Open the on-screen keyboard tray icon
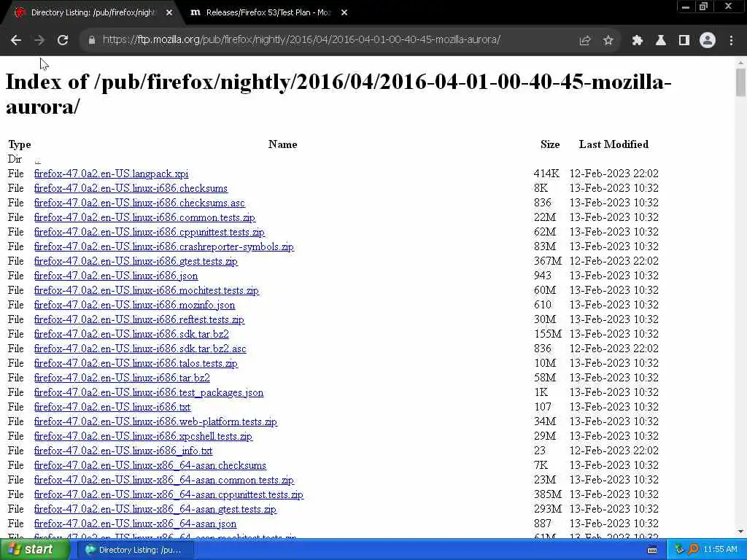This screenshot has width=747, height=560. tap(652, 550)
